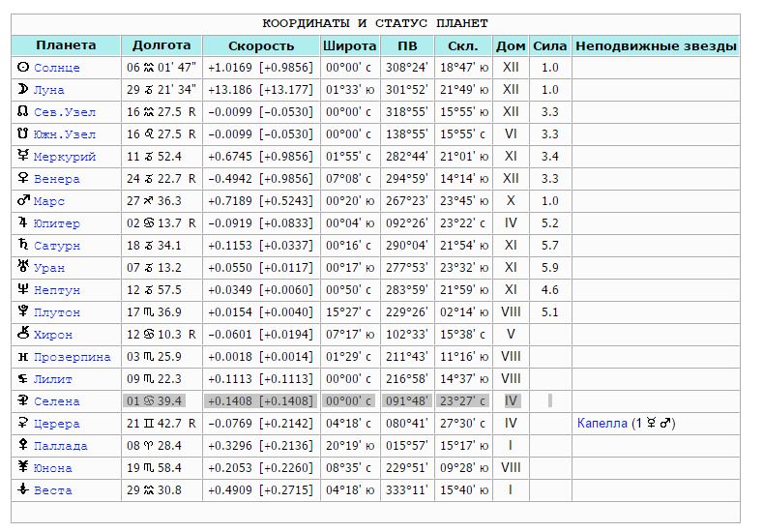763x532 pixels.
Task: Click the Sun symbol icon beside Солнце
Action: pos(23,68)
